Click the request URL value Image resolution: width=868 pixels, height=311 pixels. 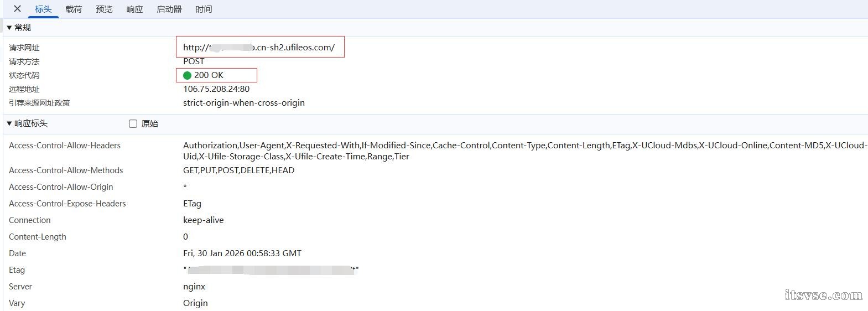coord(259,48)
